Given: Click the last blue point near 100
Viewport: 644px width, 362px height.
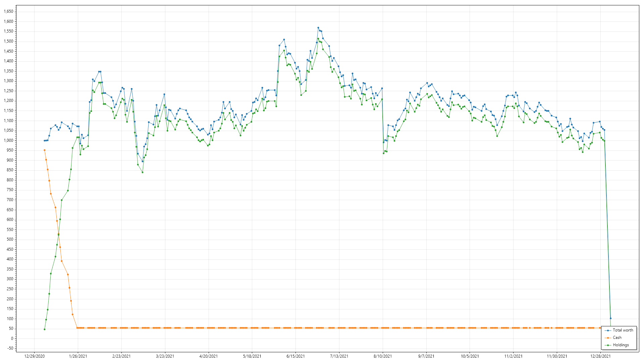Looking at the screenshot, I should (610, 318).
